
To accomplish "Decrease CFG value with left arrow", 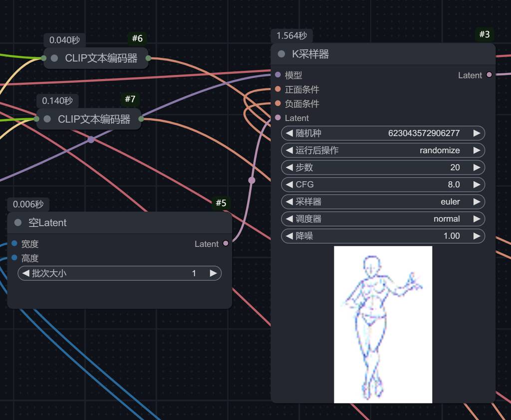I will [x=289, y=184].
